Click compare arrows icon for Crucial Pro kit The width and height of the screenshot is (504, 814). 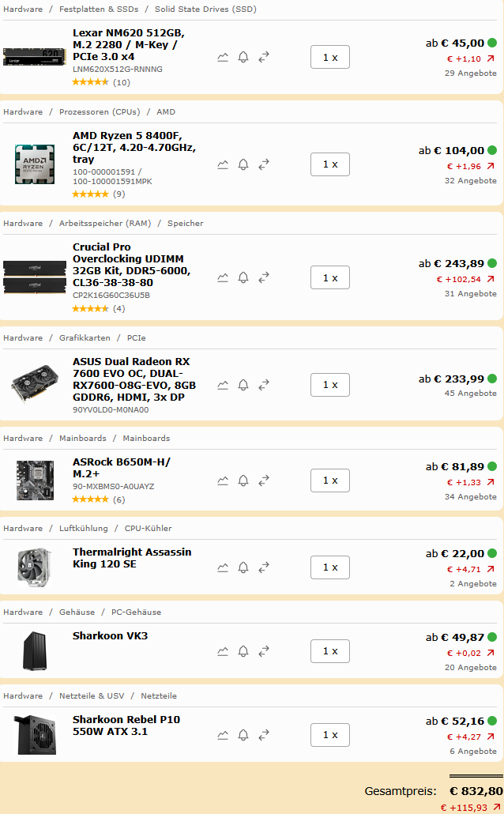[264, 277]
